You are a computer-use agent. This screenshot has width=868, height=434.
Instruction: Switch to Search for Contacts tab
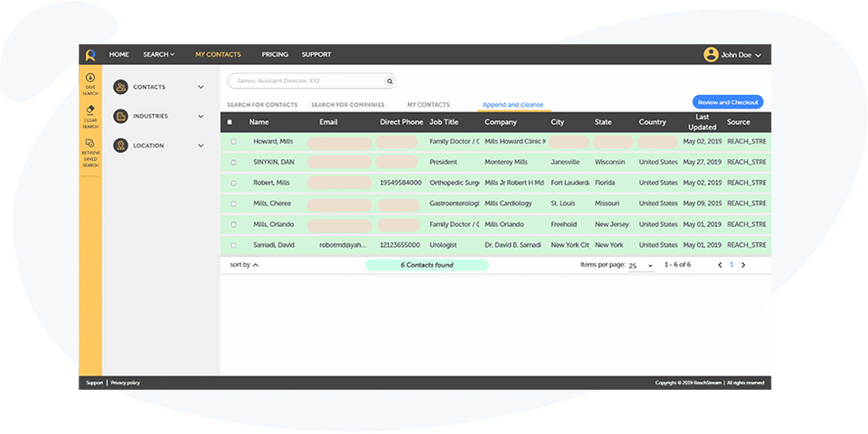(x=262, y=105)
